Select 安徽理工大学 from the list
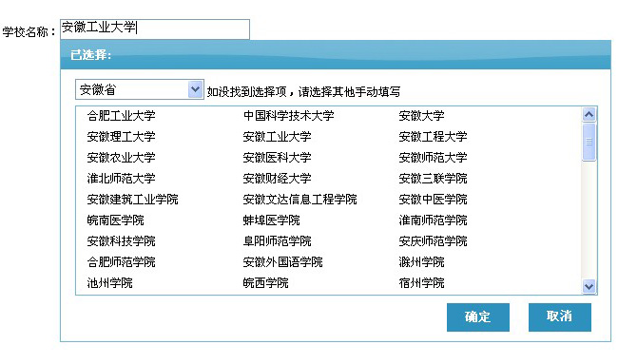618x364 pixels. tap(121, 137)
